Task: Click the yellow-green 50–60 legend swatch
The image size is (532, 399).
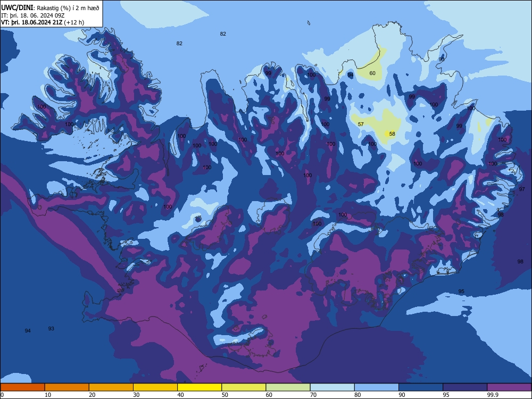Action: point(244,387)
